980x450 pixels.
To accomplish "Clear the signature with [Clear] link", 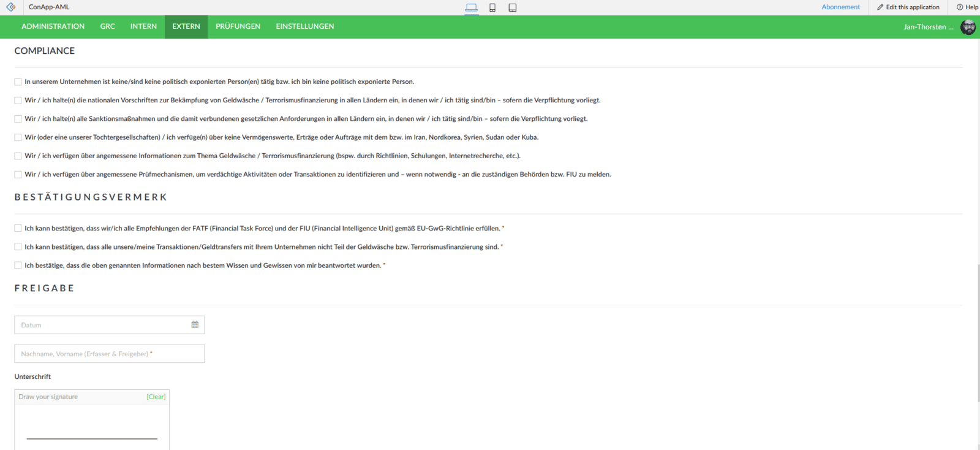I will (156, 397).
